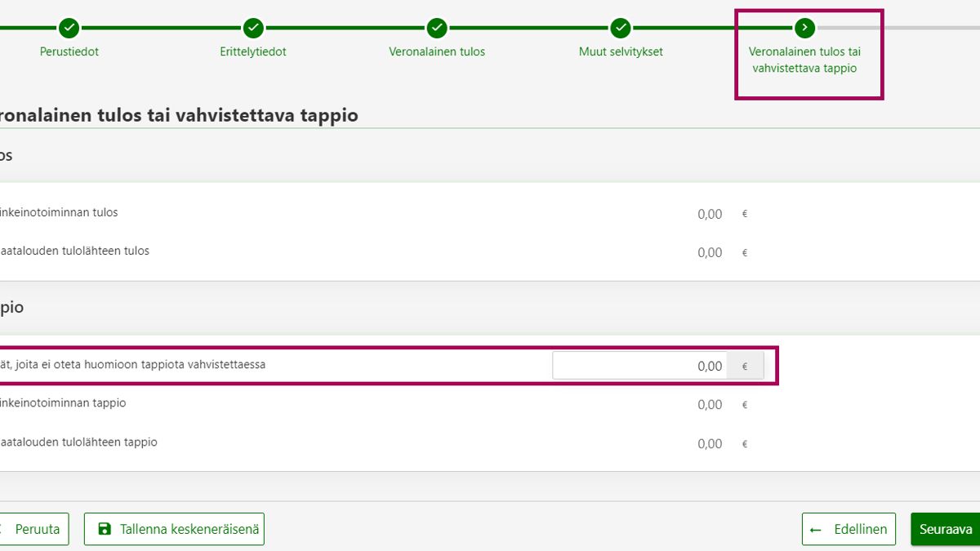
Task: Click the floppy disk save icon
Action: (x=105, y=529)
